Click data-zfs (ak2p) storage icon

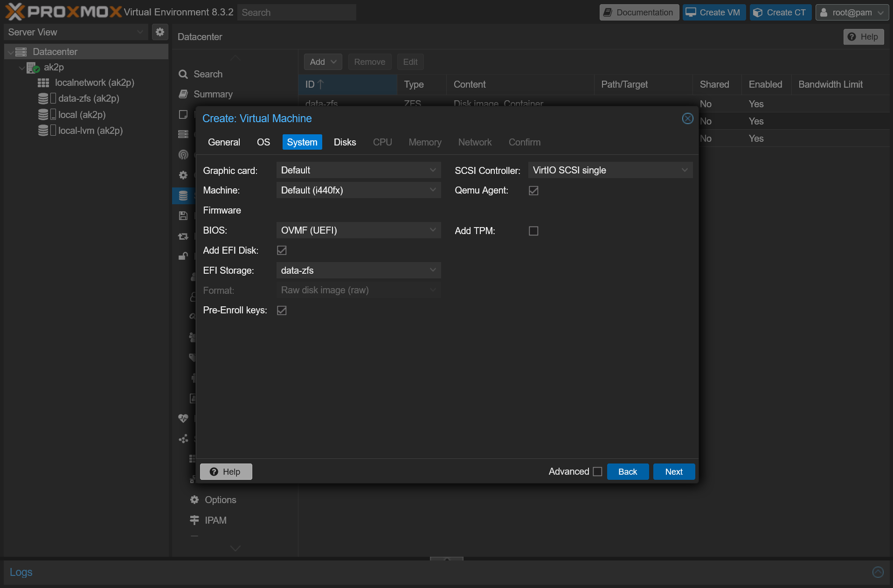click(43, 99)
